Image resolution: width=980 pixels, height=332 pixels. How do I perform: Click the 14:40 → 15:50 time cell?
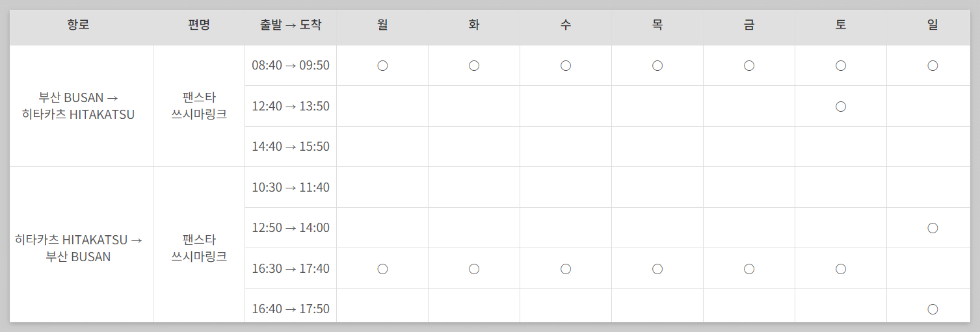(x=291, y=147)
